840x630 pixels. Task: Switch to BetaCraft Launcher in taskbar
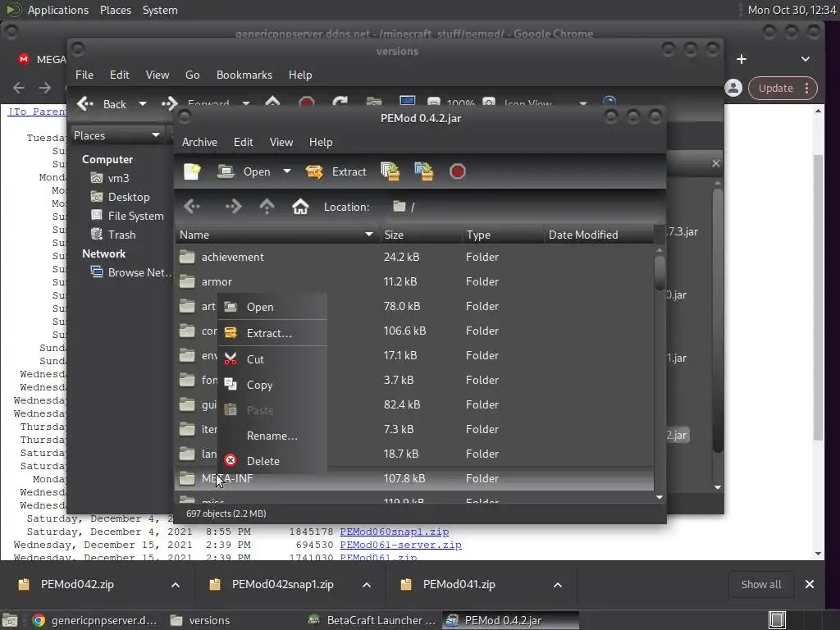point(372,620)
